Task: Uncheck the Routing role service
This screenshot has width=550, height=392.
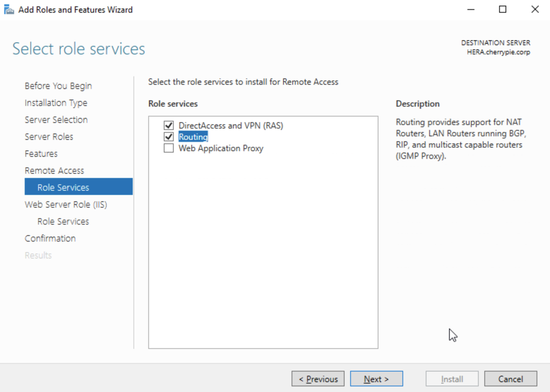Action: 169,137
